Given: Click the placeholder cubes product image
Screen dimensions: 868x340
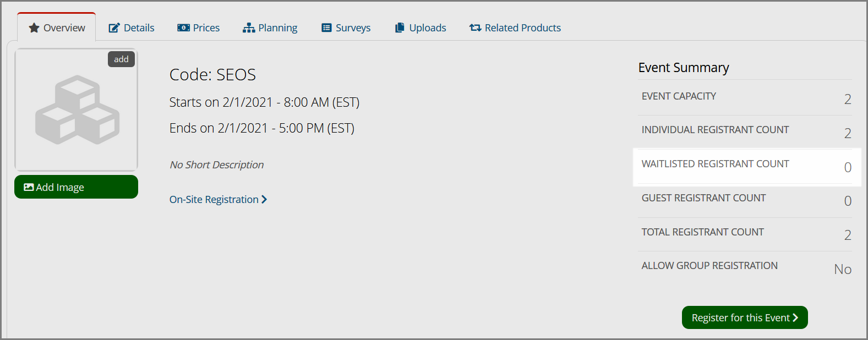Looking at the screenshot, I should pyautogui.click(x=76, y=110).
